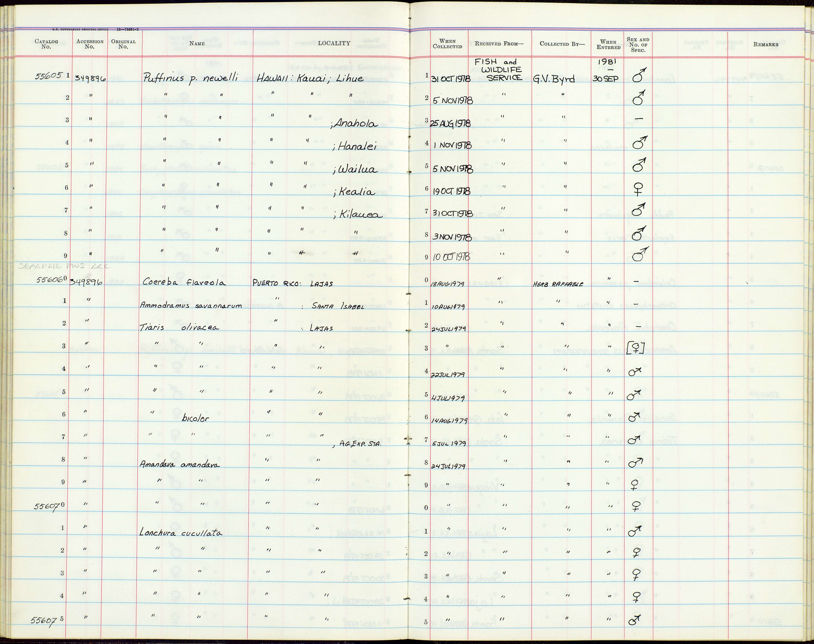Click the 'Received From—' column header
The width and height of the screenshot is (814, 644).
[499, 44]
